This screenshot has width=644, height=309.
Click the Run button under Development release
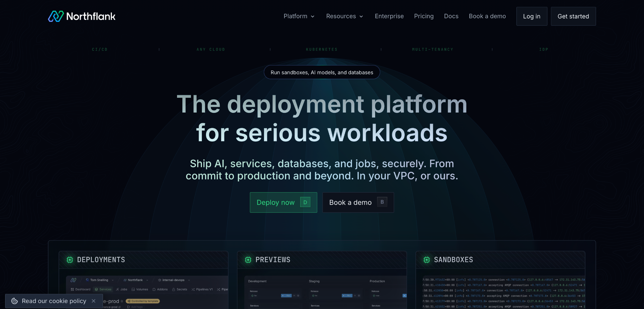click(x=286, y=296)
